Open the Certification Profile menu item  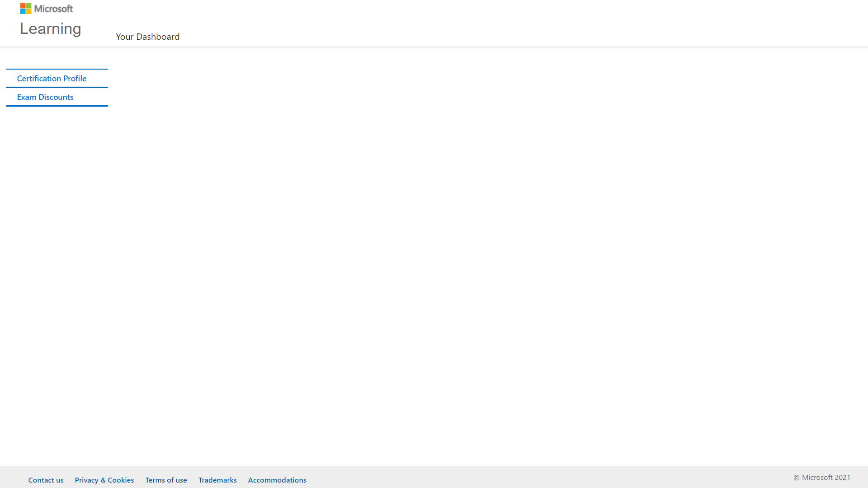click(x=52, y=79)
